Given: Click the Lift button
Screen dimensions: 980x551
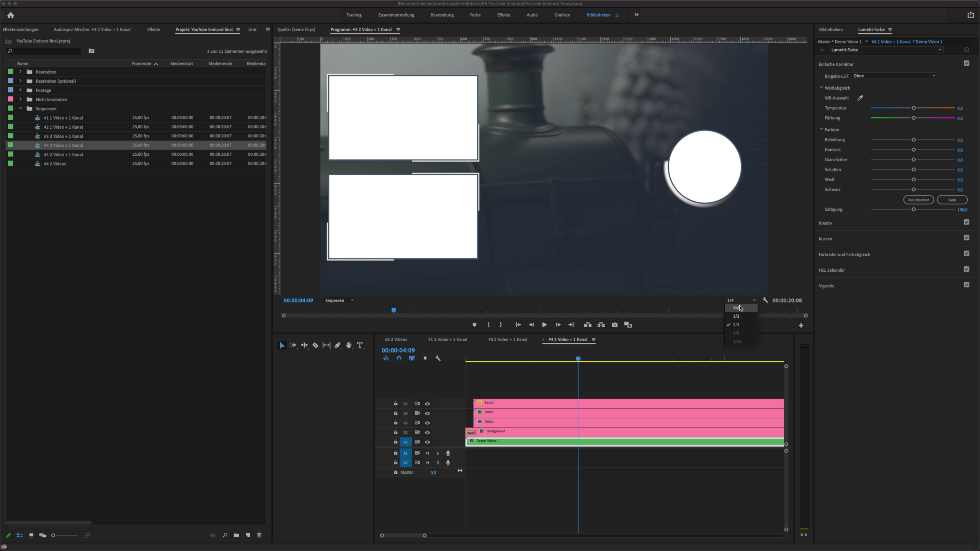Looking at the screenshot, I should click(x=588, y=325).
